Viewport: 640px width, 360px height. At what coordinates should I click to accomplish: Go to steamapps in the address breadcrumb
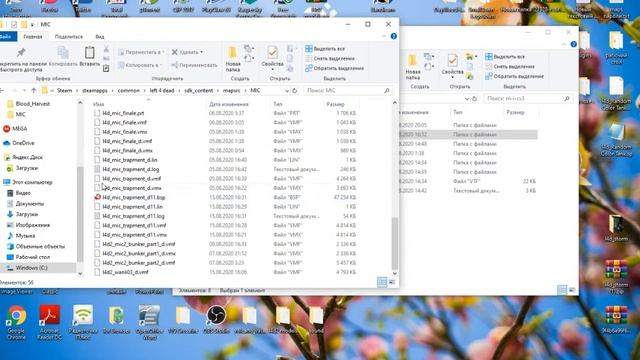95,90
